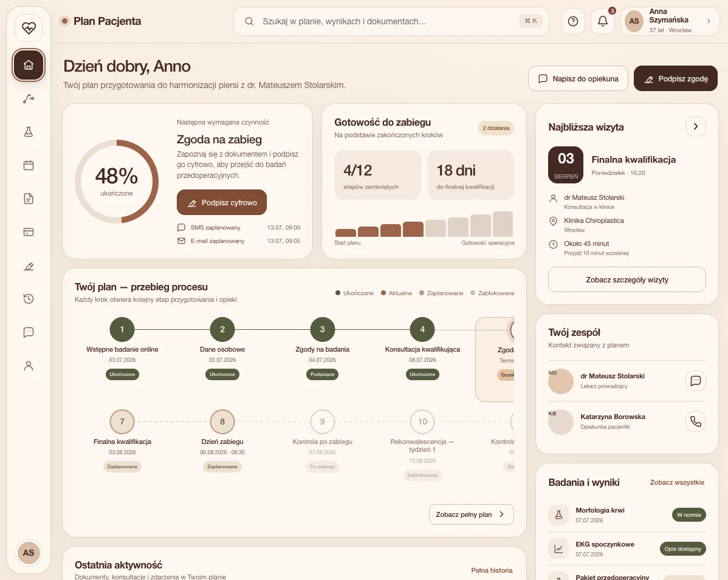Open the messages chat sidebar icon
This screenshot has width=728, height=580.
(x=29, y=332)
